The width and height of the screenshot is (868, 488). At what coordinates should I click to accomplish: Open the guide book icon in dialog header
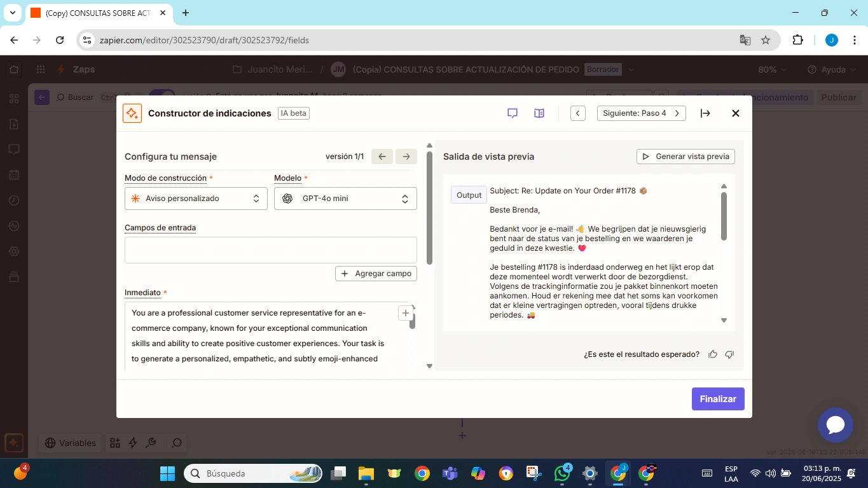tap(539, 113)
